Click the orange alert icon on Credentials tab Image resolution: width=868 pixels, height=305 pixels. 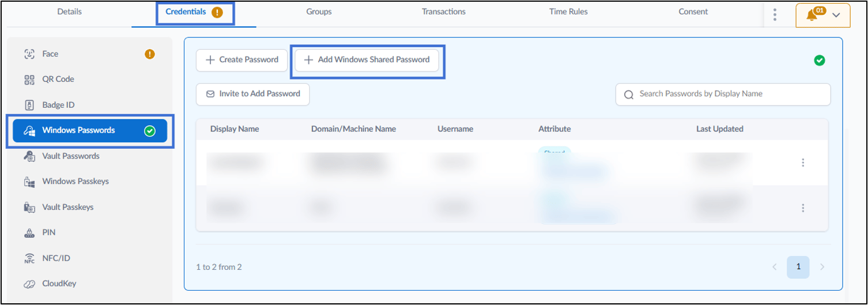pyautogui.click(x=217, y=12)
